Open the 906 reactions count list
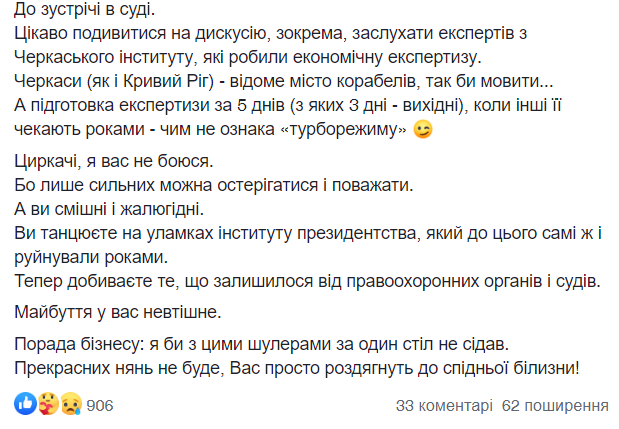This screenshot has width=619, height=429. click(101, 406)
